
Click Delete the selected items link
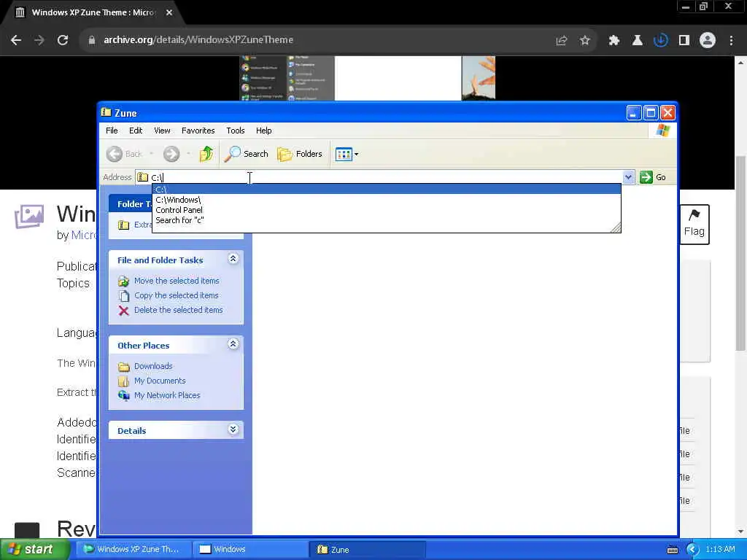tap(179, 310)
